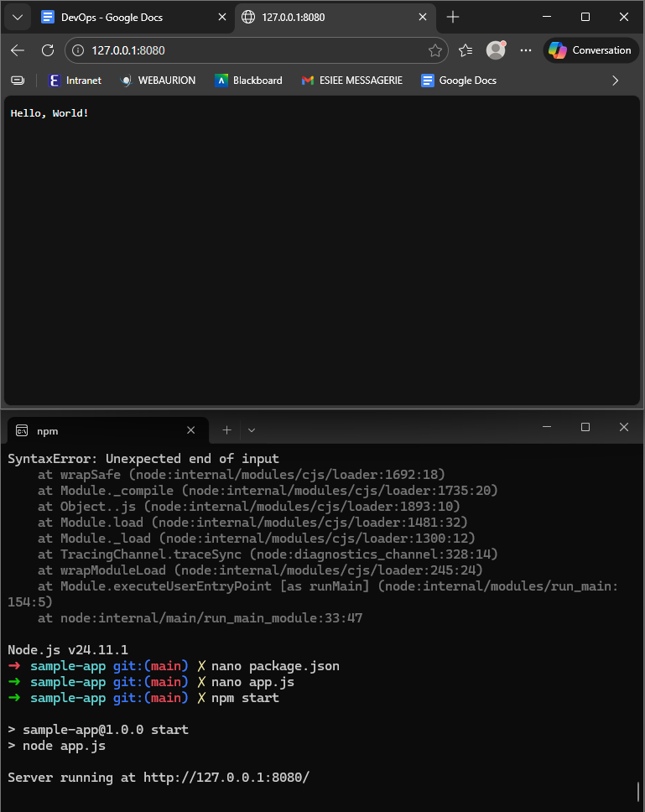Close the terminal window
Viewport: 645px width, 812px height.
click(x=624, y=427)
